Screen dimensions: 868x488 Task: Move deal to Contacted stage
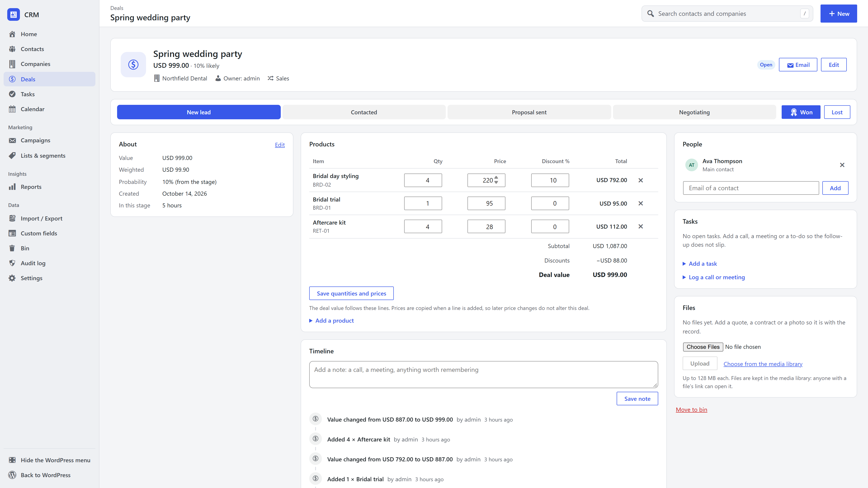click(x=364, y=112)
